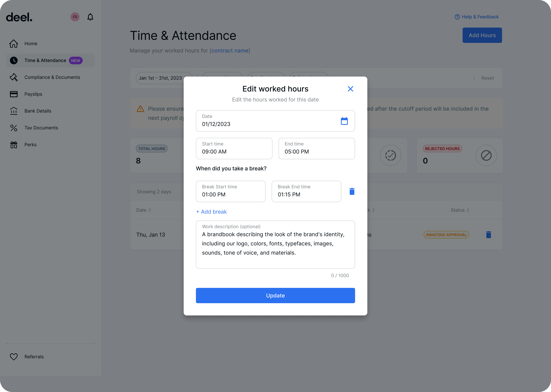The width and height of the screenshot is (551, 392).
Task: Click the REJECTED HOURS badge
Action: point(442,149)
